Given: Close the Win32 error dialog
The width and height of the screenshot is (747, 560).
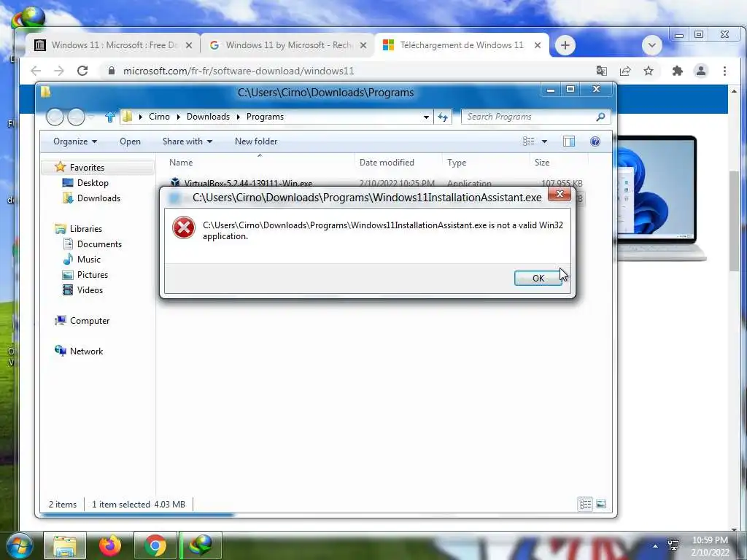Looking at the screenshot, I should [x=560, y=194].
